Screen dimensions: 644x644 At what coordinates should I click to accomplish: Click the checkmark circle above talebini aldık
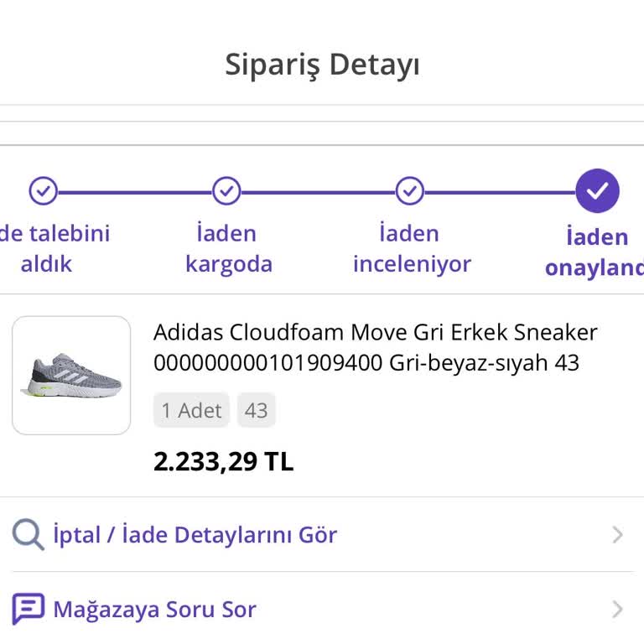click(x=44, y=191)
